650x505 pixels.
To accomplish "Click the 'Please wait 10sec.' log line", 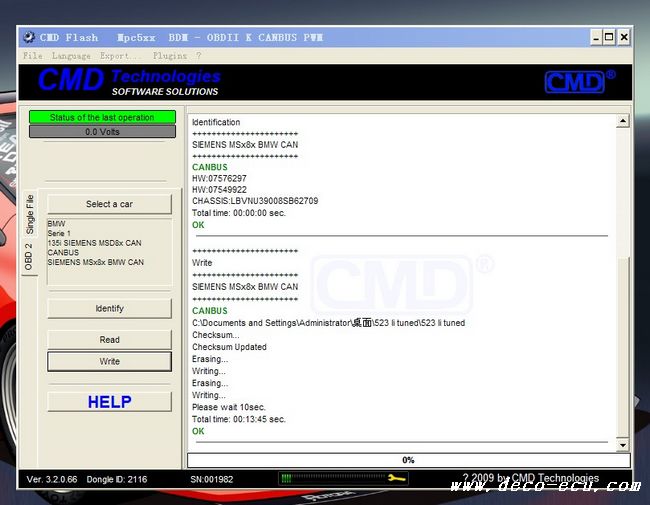I will point(229,407).
